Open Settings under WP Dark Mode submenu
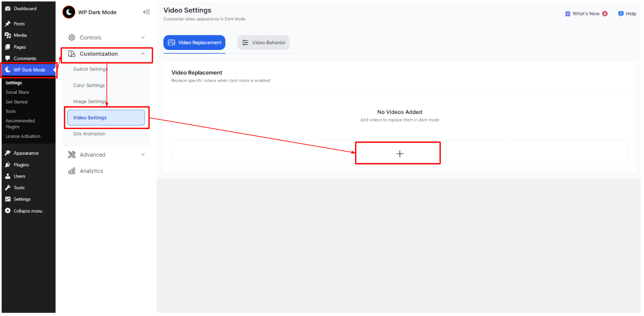 pos(14,83)
